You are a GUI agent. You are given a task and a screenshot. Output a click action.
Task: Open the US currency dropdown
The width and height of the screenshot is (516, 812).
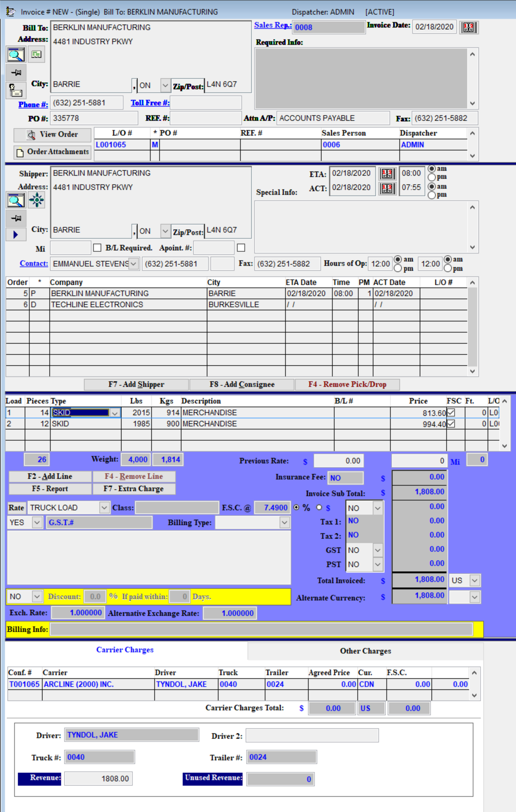pyautogui.click(x=474, y=581)
